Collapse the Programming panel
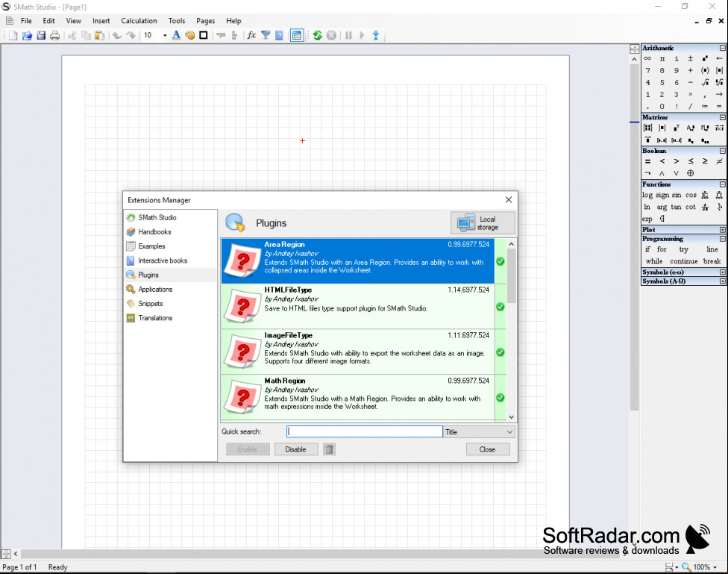Image resolution: width=728 pixels, height=574 pixels. 723,239
